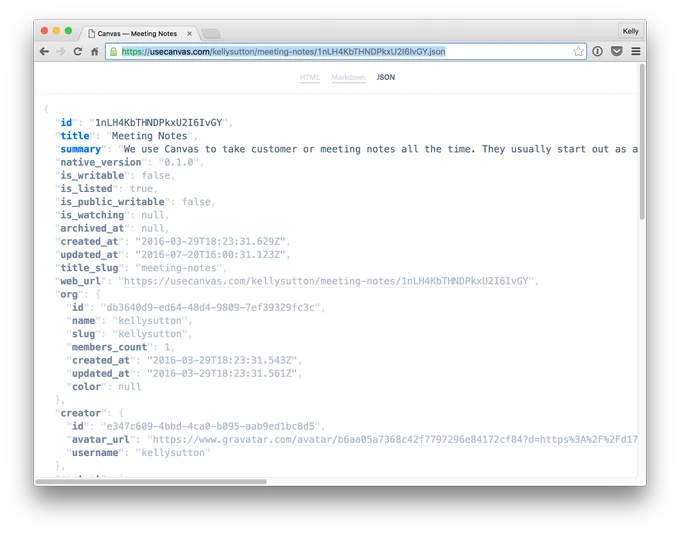This screenshot has width=680, height=534.
Task: Open the web_url usecanvas.com link
Action: pos(326,281)
